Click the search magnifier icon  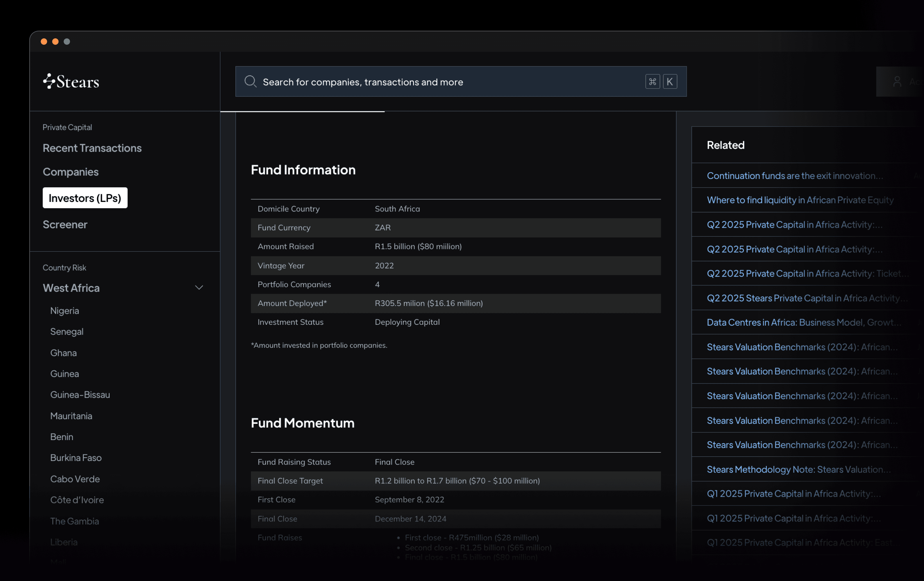click(x=251, y=81)
